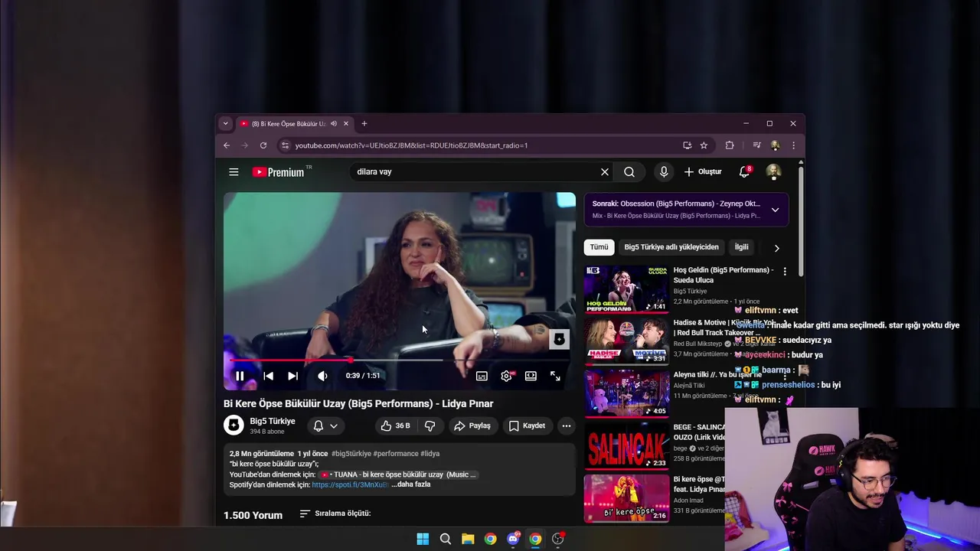Open the TUANA music video link
980x551 pixels.
click(397, 474)
